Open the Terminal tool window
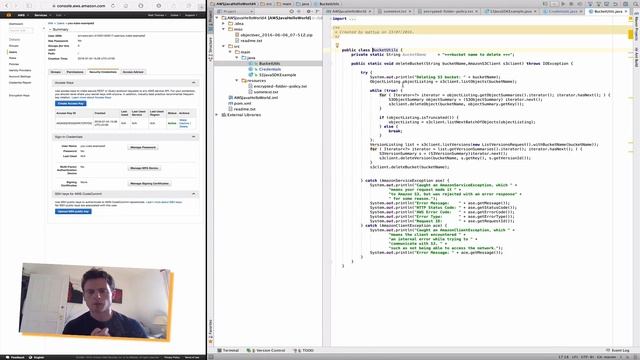 (x=228, y=351)
